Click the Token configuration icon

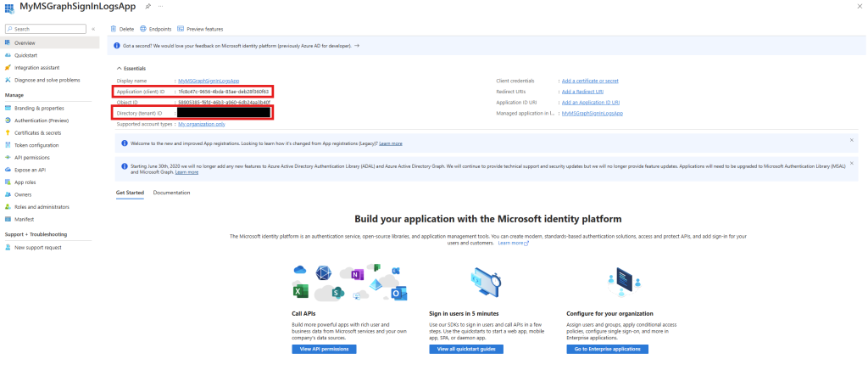click(8, 145)
